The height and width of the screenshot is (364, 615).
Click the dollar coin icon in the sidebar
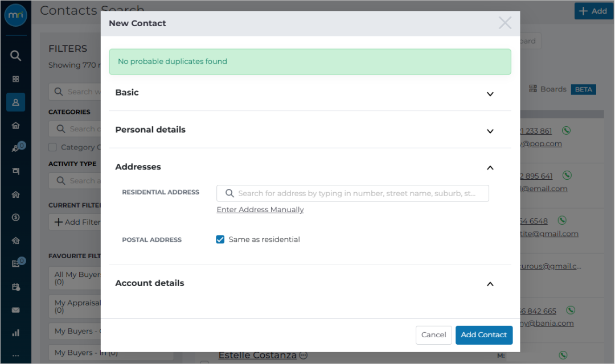16,217
